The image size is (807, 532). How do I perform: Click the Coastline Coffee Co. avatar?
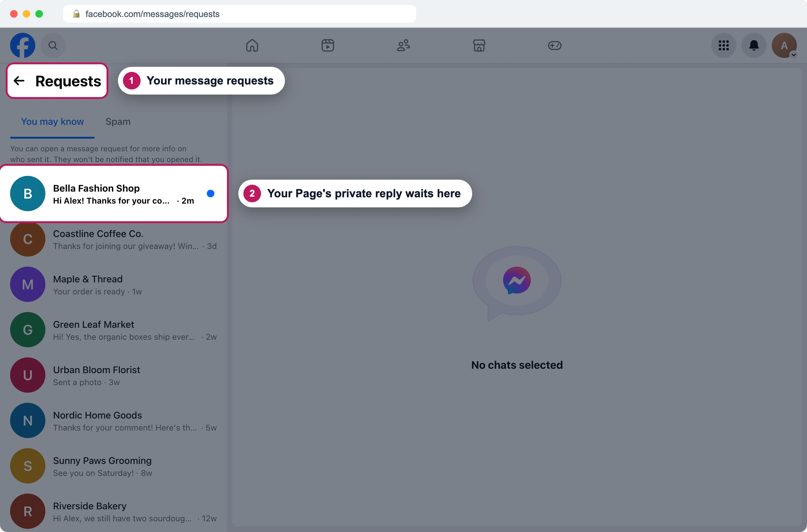[x=27, y=239]
